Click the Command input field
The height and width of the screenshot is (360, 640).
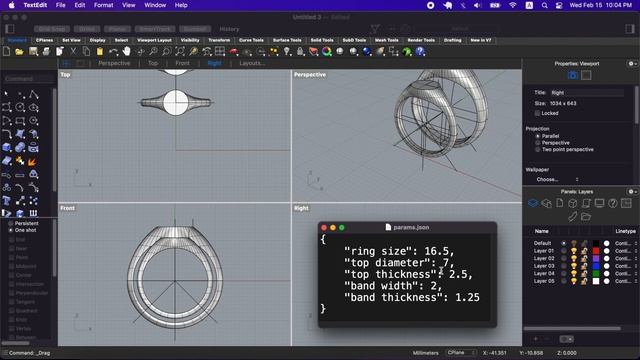(x=28, y=78)
